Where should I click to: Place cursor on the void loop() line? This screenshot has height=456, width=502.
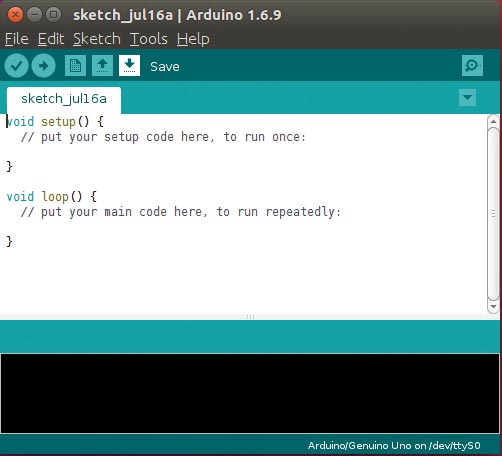(x=52, y=196)
